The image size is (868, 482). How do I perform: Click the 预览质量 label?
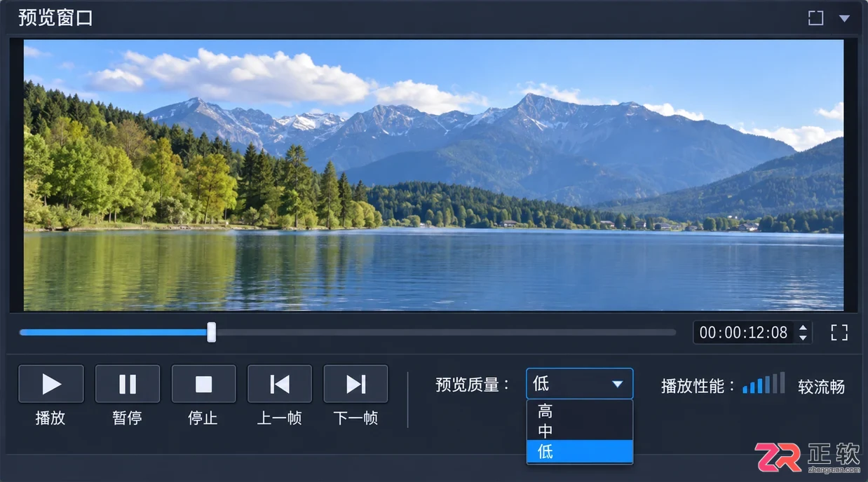pos(473,385)
